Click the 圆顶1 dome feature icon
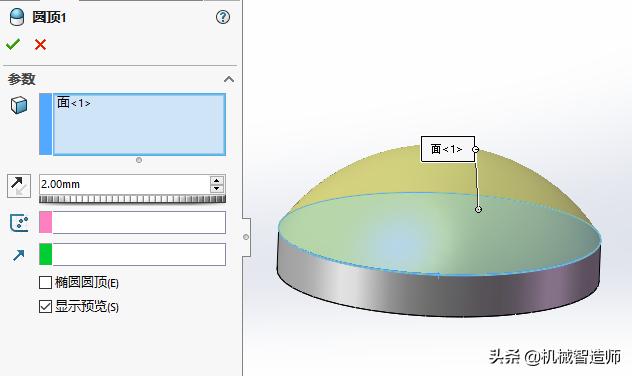The height and width of the screenshot is (376, 632). click(x=17, y=17)
